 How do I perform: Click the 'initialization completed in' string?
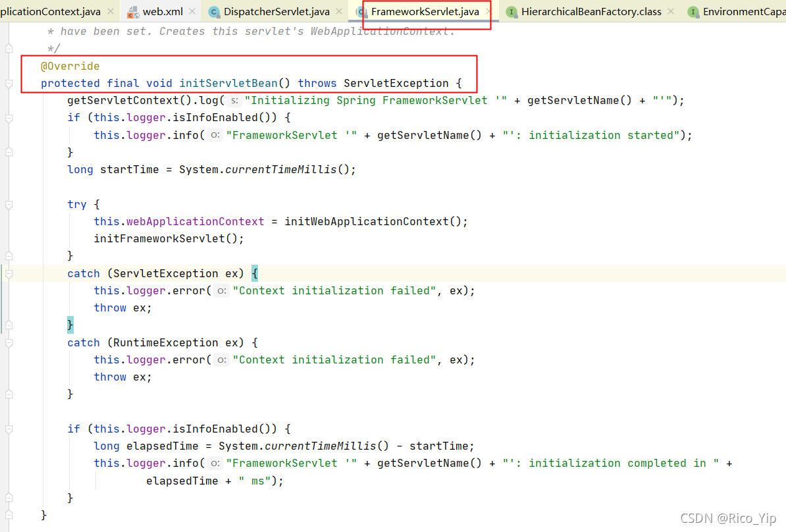click(611, 464)
